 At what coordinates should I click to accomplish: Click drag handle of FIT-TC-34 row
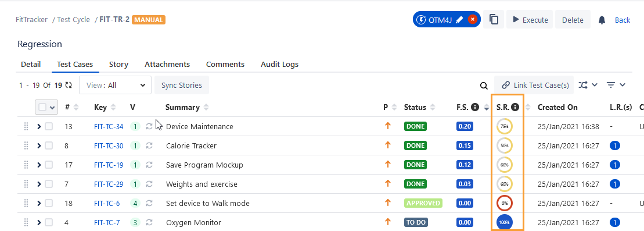(26, 126)
